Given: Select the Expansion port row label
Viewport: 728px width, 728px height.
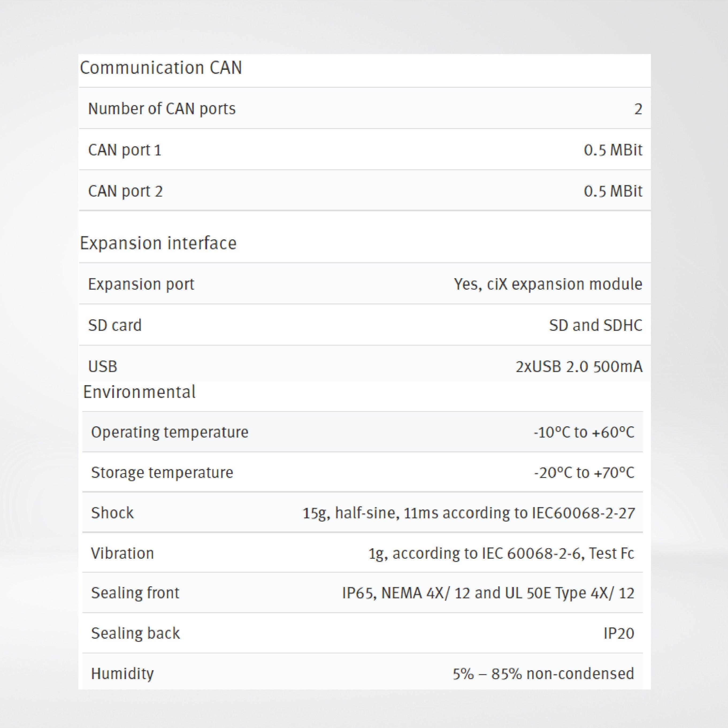Looking at the screenshot, I should [x=141, y=284].
